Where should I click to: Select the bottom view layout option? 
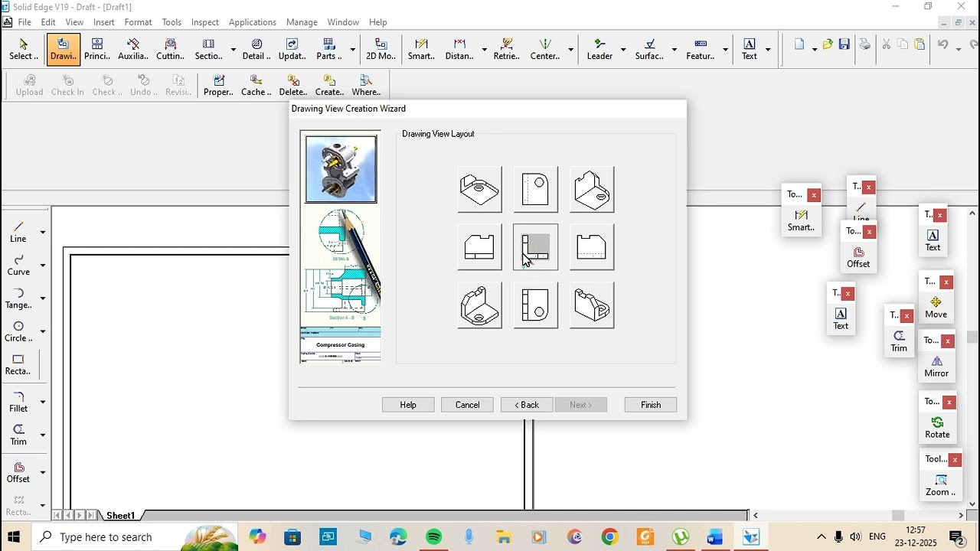[536, 305]
